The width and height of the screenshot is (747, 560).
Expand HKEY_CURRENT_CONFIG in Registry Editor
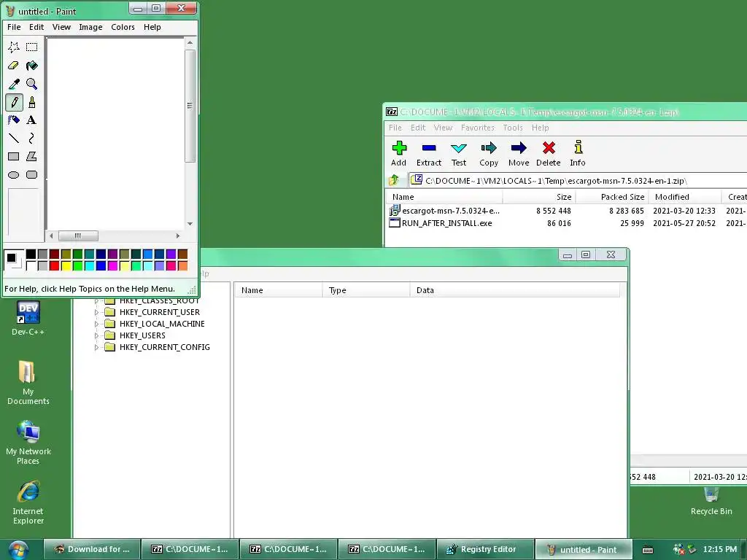pyautogui.click(x=97, y=347)
